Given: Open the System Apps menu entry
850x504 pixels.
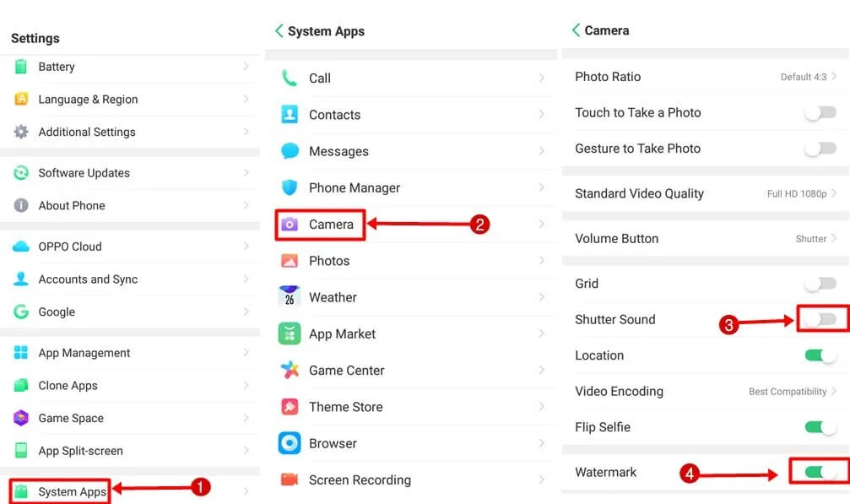Looking at the screenshot, I should pos(72,491).
